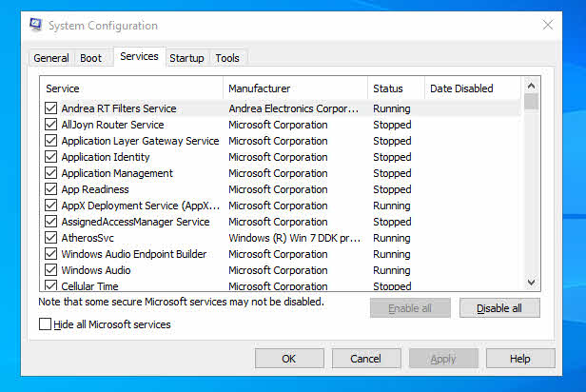Image resolution: width=586 pixels, height=392 pixels.
Task: Click the scrollbar up arrow
Action: 531,86
